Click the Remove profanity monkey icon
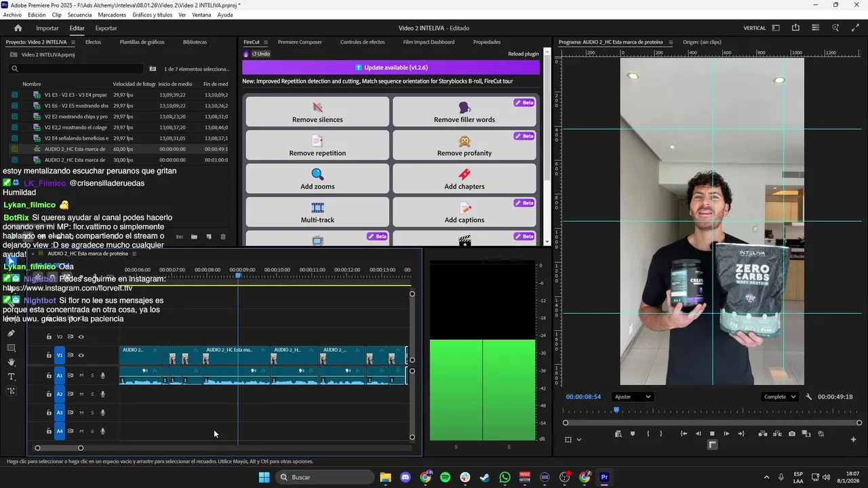The width and height of the screenshot is (868, 488). (x=465, y=141)
